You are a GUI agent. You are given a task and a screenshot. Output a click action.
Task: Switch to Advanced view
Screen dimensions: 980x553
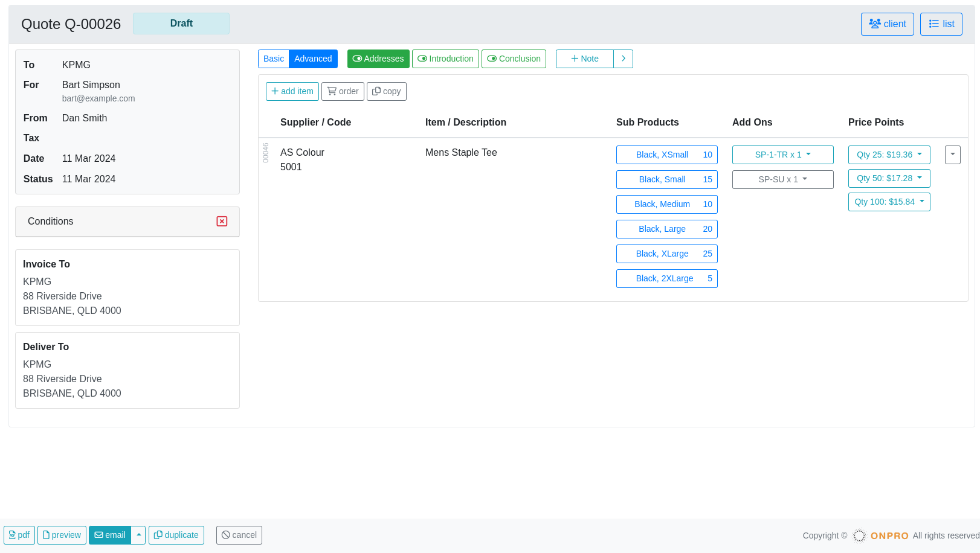(x=313, y=59)
